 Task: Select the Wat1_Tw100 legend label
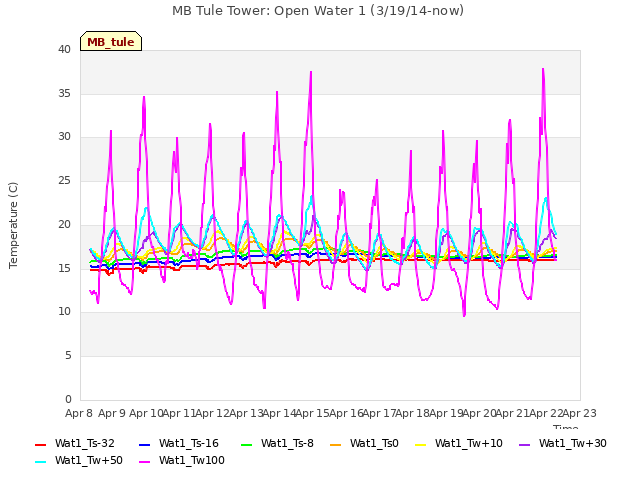(192, 461)
